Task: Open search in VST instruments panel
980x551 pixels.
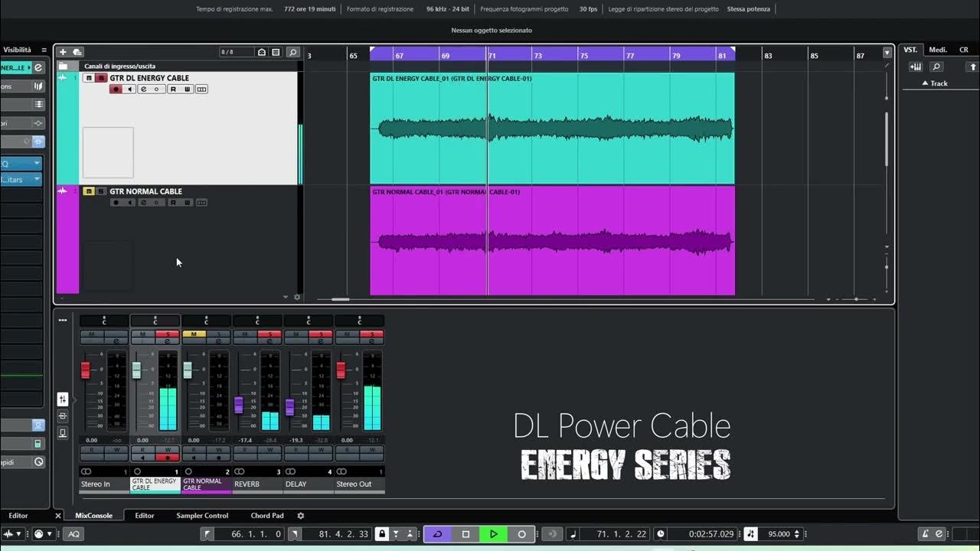Action: click(x=936, y=67)
